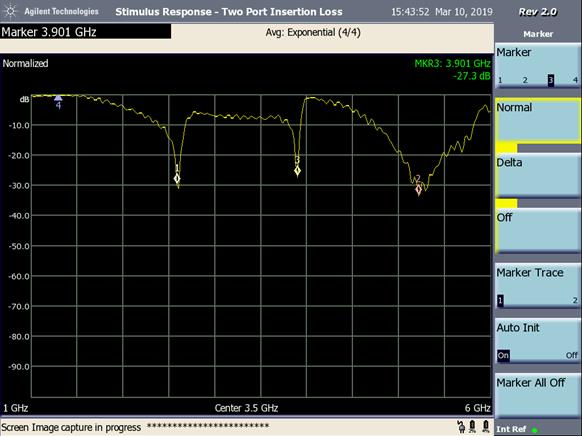582x436 pixels.
Task: Click the rightmost status icon beside Int Ref
Action: tap(485, 427)
